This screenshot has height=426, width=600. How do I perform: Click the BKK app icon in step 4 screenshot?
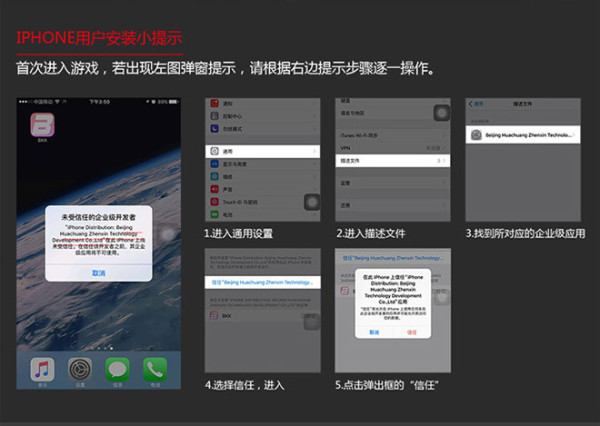point(214,316)
